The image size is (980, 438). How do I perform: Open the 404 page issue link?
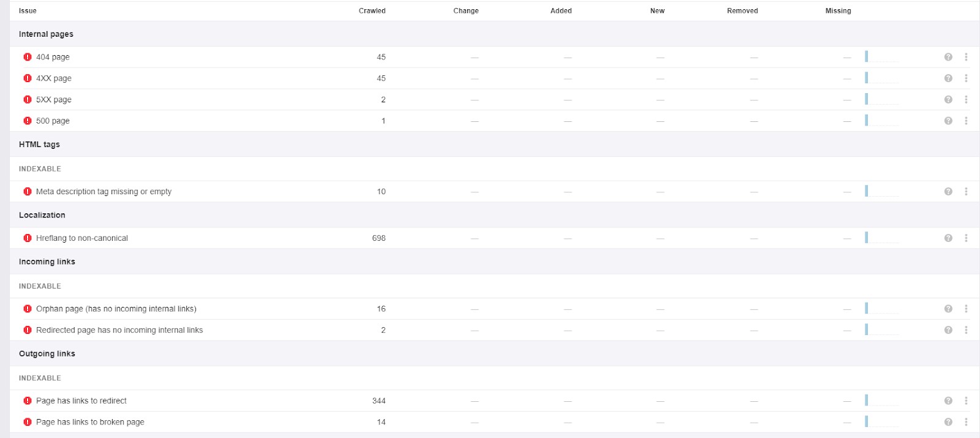(x=53, y=57)
